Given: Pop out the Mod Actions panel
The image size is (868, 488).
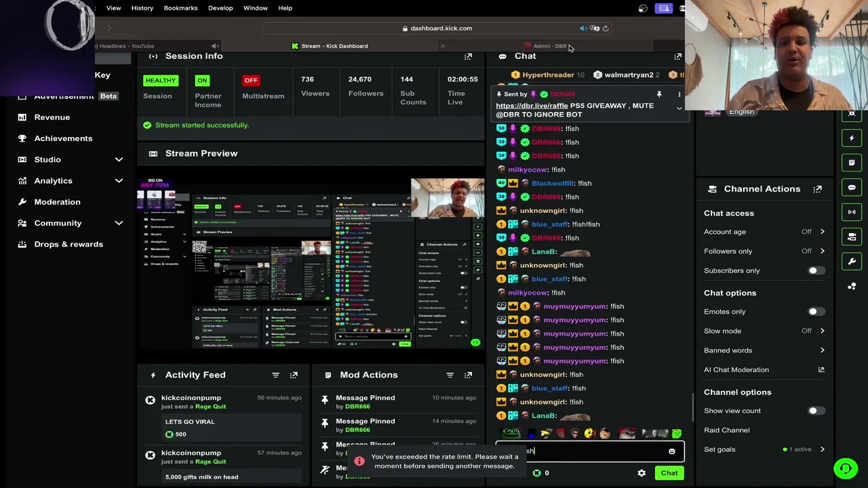Looking at the screenshot, I should tap(468, 375).
